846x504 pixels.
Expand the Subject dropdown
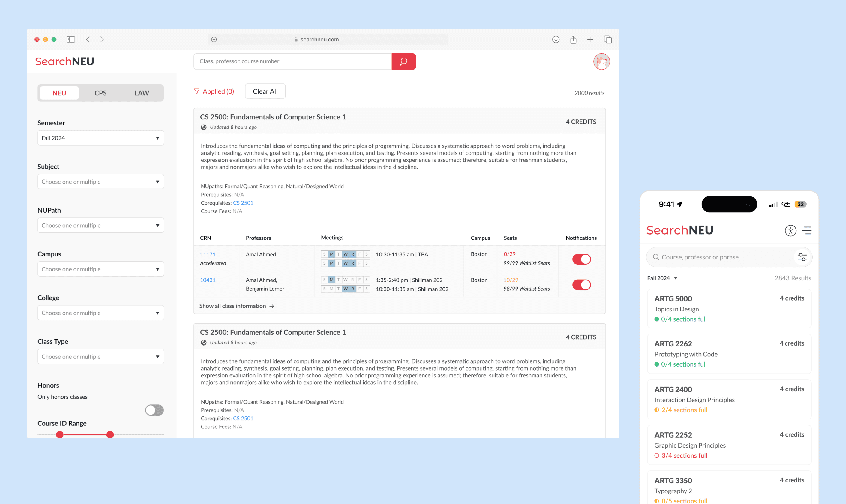click(100, 182)
